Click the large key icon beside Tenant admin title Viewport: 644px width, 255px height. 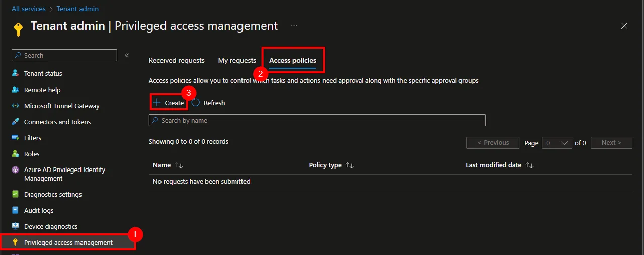pyautogui.click(x=18, y=28)
